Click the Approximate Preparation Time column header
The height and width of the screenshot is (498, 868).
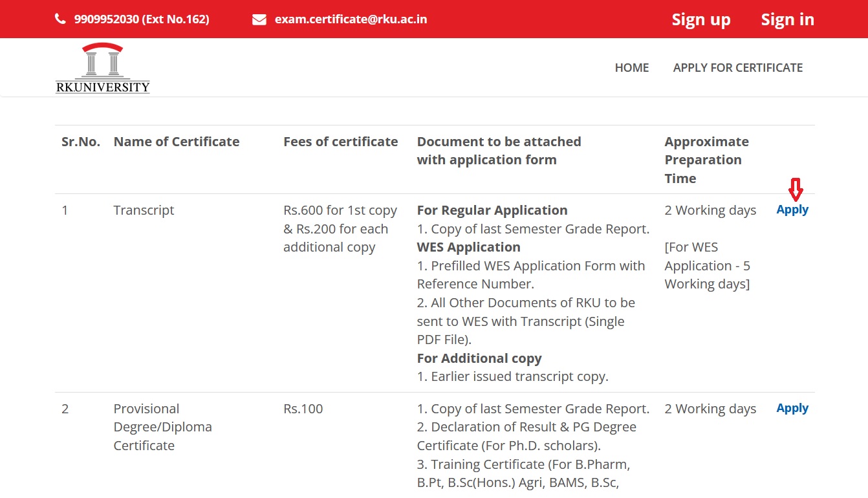pos(706,160)
